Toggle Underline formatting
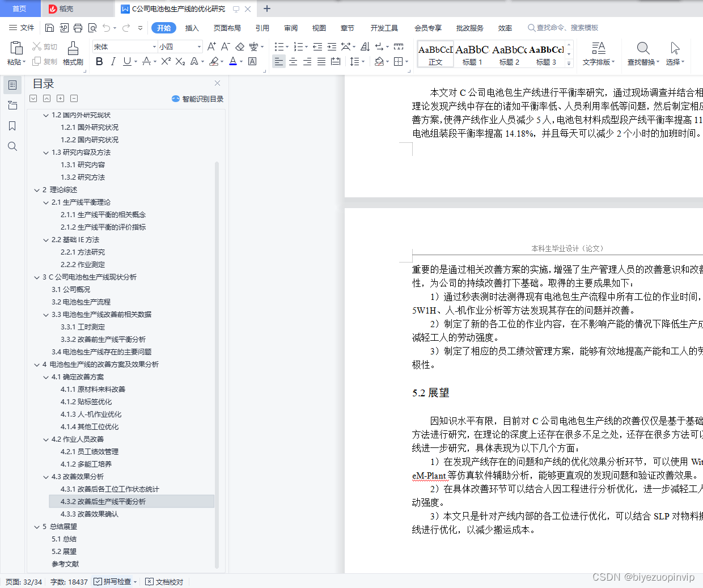 pyautogui.click(x=127, y=61)
